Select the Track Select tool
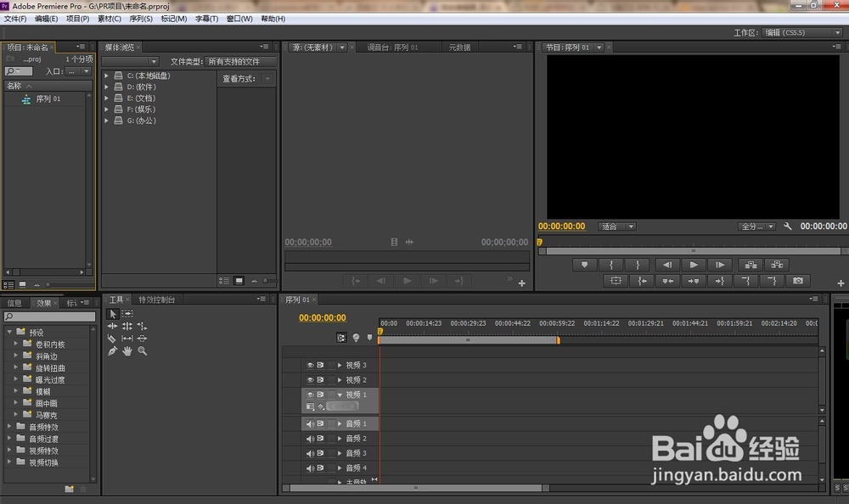This screenshot has width=849, height=504. pyautogui.click(x=127, y=314)
